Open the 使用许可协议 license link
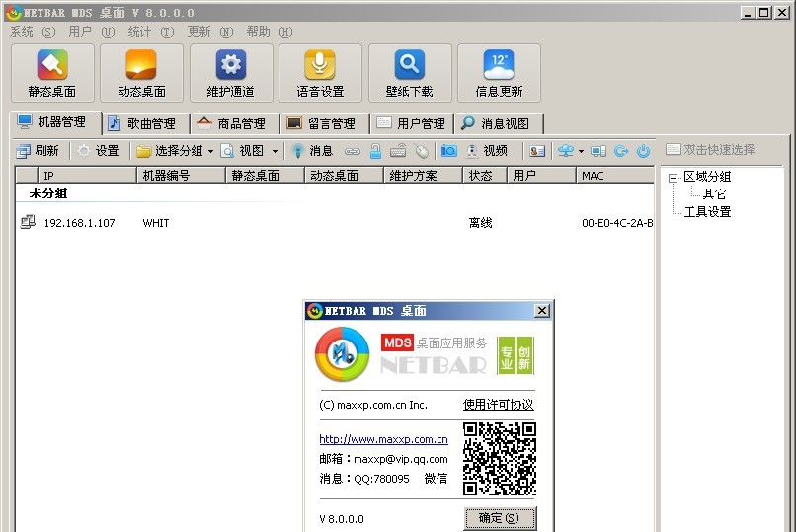796x532 pixels. pos(498,405)
